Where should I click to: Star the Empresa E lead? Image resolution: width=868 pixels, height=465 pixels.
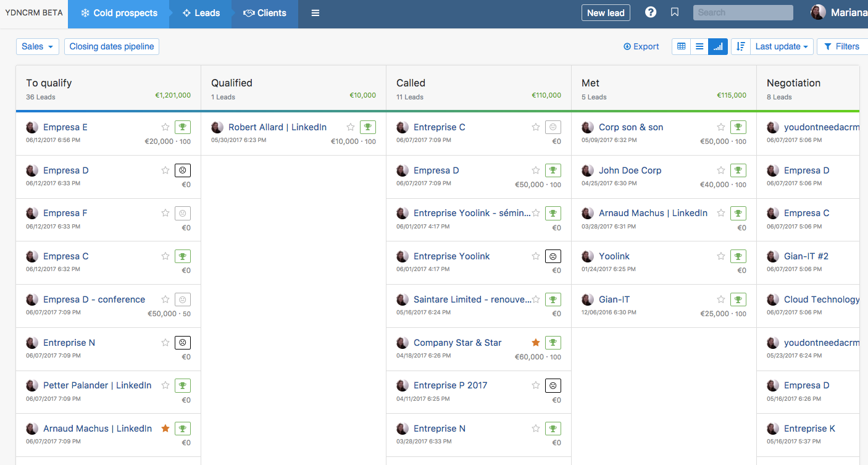[x=165, y=127]
